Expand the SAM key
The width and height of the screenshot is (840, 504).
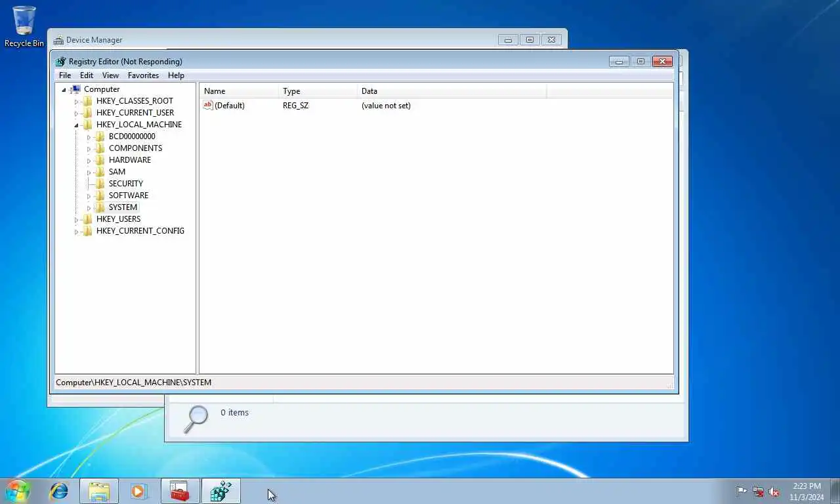point(89,173)
